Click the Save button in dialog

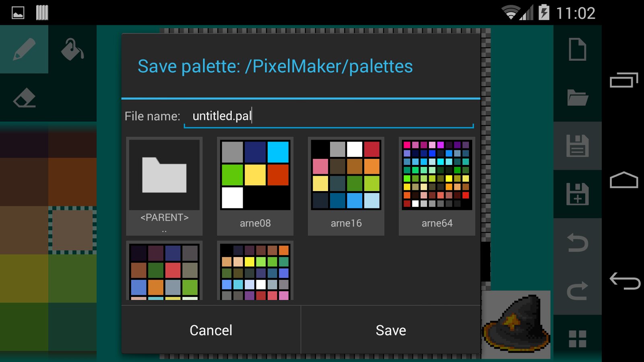pos(390,330)
